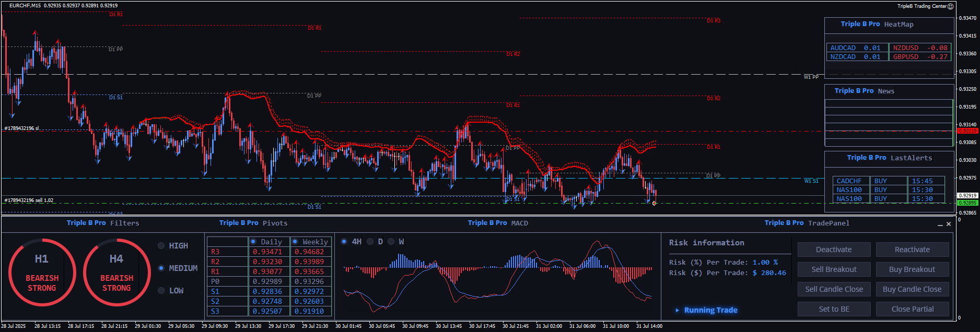Screen dimensions: 980x332
Task: Switch MACD timeframe to D
Action: click(x=370, y=242)
